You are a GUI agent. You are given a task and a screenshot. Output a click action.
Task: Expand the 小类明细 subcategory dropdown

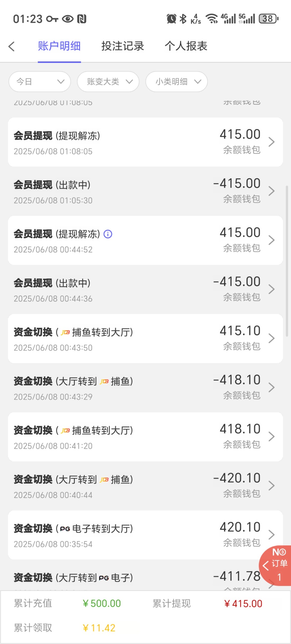click(x=176, y=82)
